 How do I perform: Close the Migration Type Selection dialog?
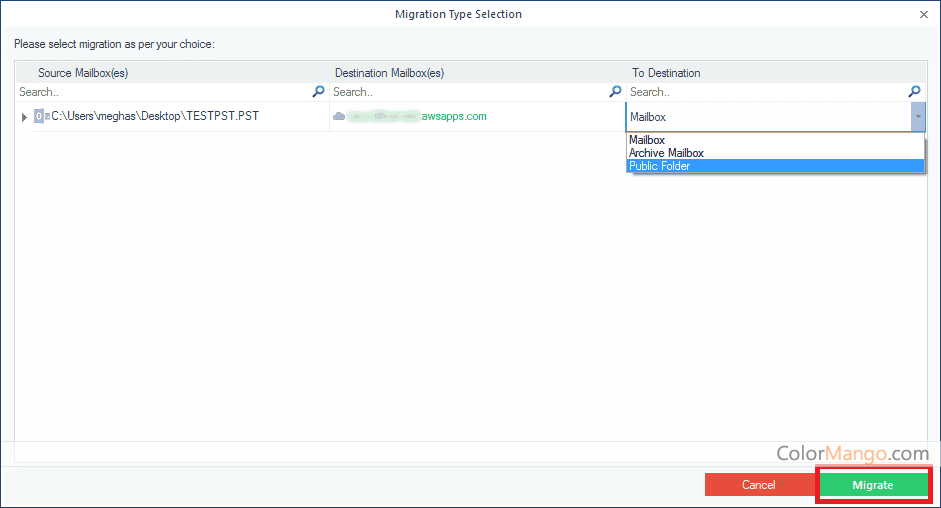tap(922, 15)
